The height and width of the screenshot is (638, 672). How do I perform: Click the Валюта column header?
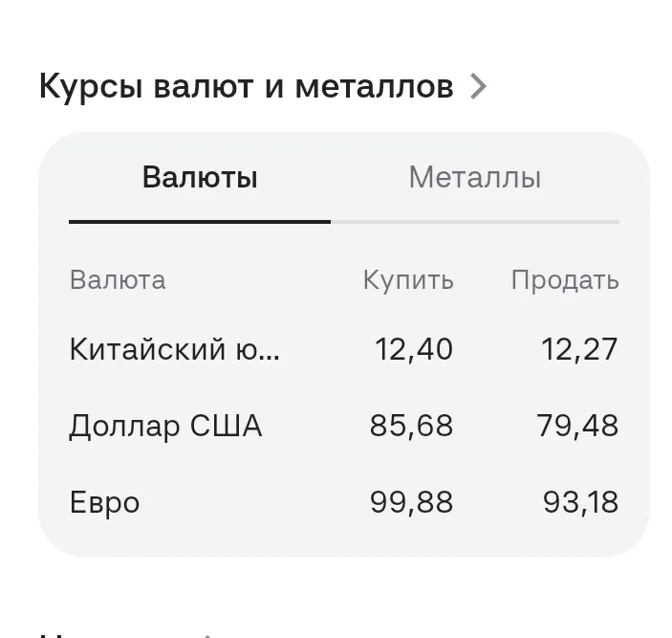[x=118, y=280]
